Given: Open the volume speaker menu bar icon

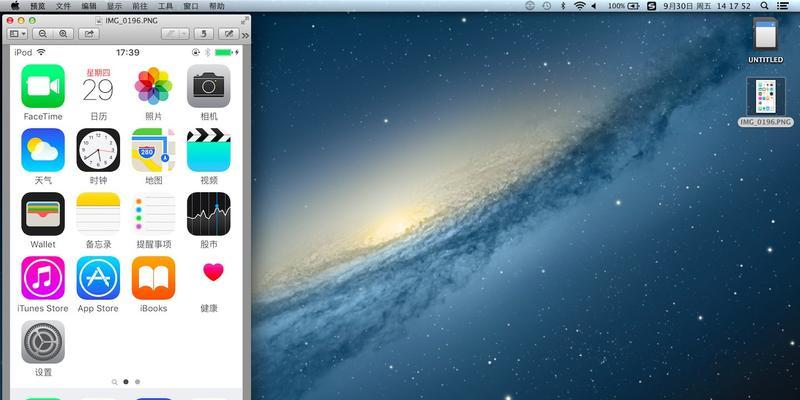Looking at the screenshot, I should [594, 6].
